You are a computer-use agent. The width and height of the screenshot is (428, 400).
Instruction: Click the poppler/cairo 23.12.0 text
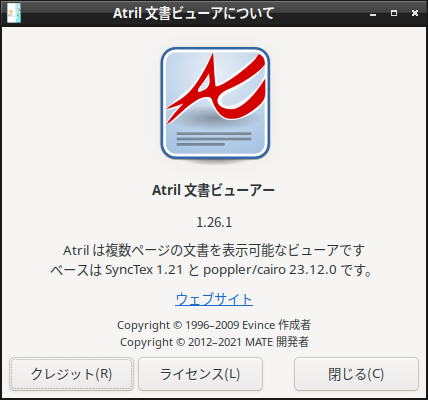pos(270,270)
